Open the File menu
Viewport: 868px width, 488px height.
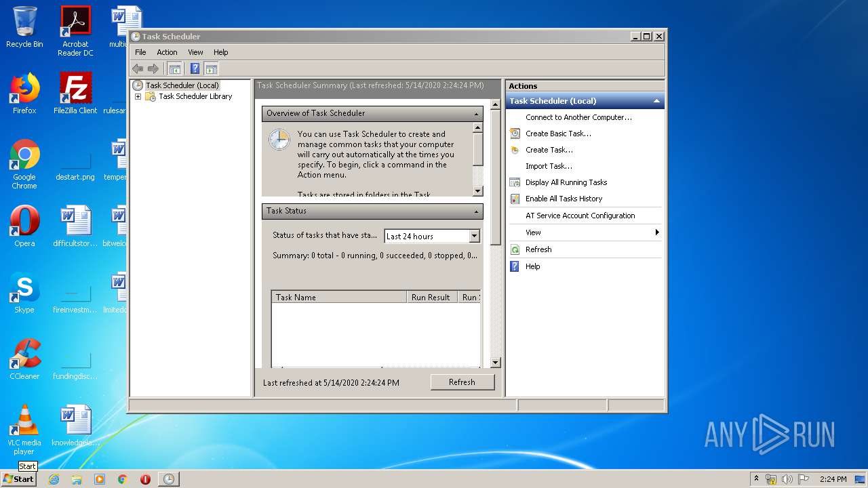pos(140,52)
